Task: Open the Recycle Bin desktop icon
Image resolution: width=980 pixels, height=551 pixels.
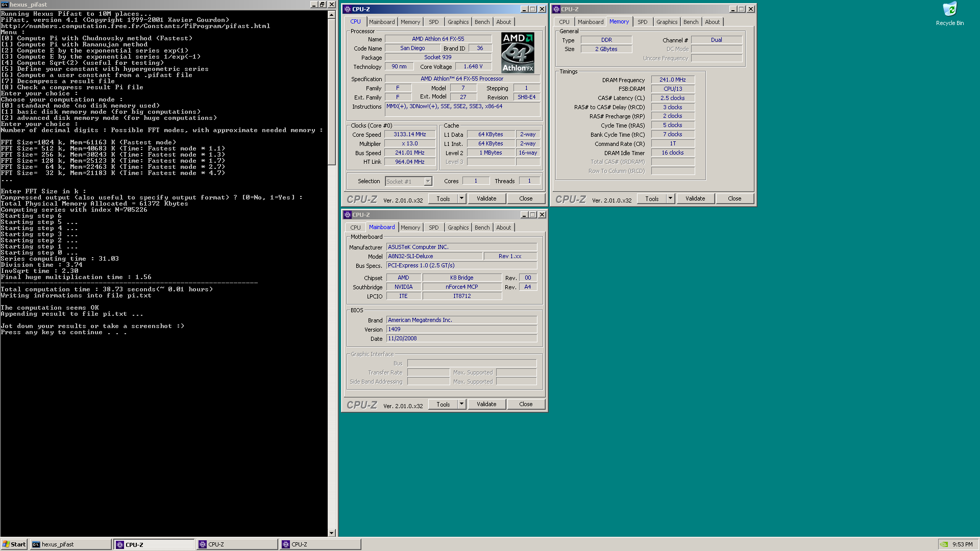Action: pos(949,14)
